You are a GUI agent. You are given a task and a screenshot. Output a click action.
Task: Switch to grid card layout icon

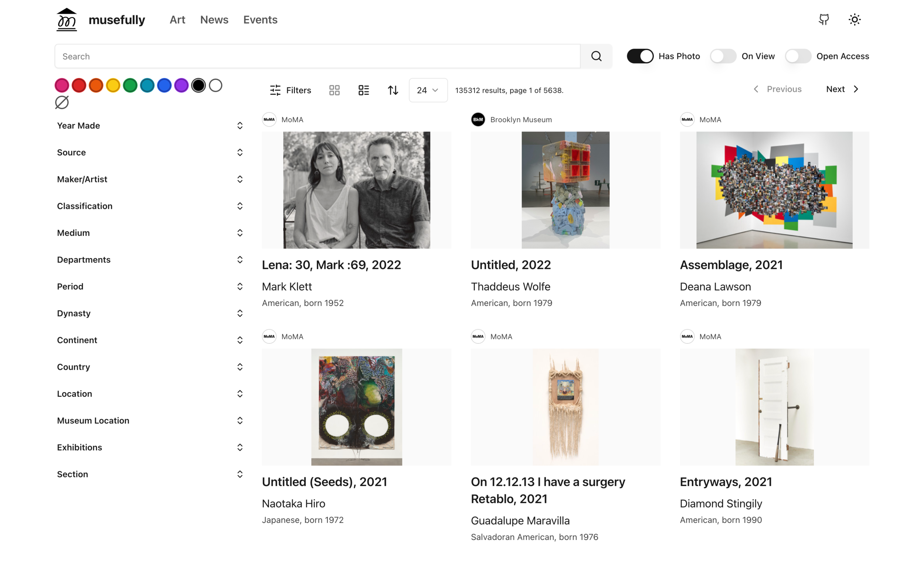point(334,90)
